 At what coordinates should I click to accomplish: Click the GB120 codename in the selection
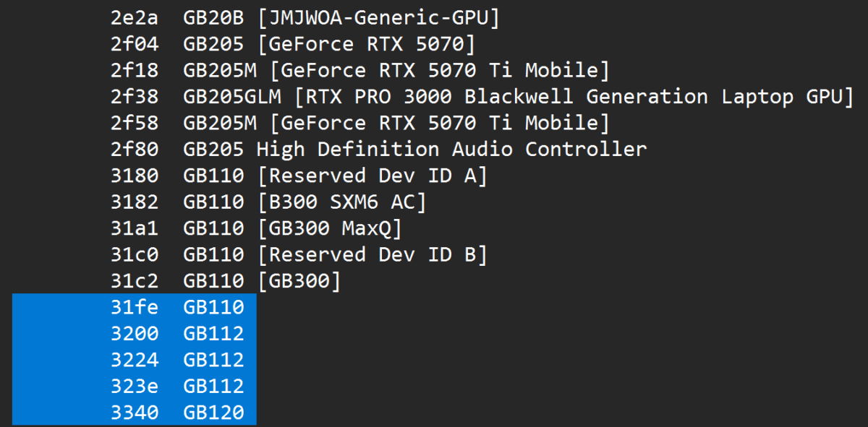(213, 413)
